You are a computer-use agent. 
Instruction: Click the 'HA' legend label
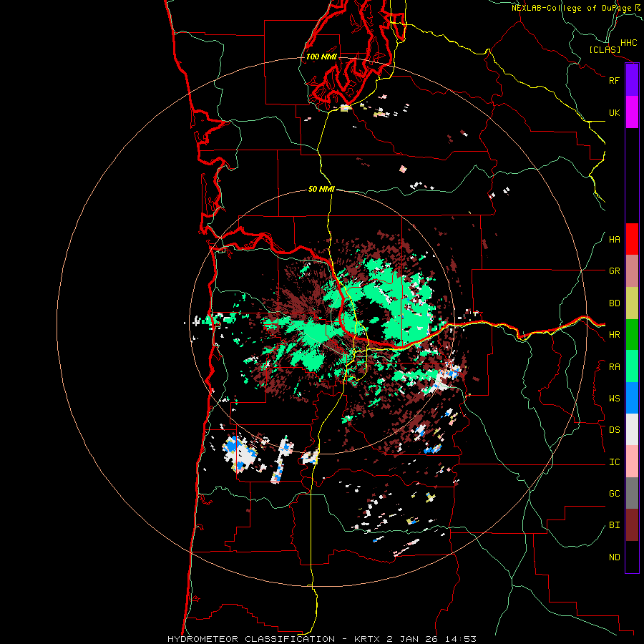click(614, 240)
